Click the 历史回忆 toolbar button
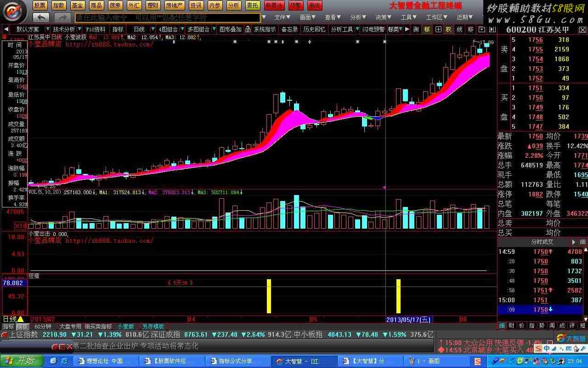 314,29
